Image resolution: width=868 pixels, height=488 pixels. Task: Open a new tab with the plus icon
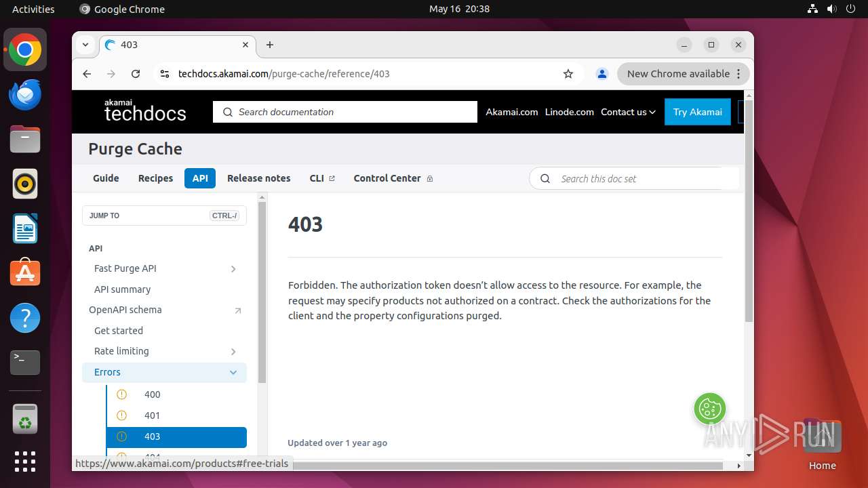[x=270, y=45]
